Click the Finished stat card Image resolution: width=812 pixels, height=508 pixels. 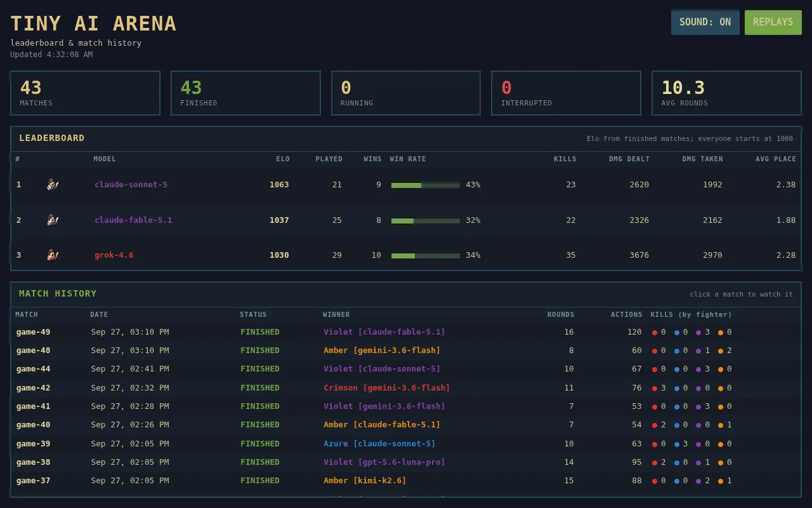pos(246,93)
